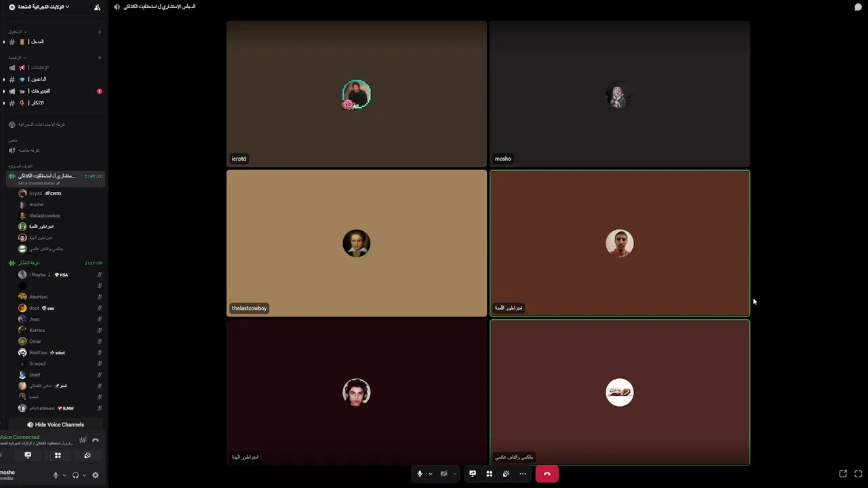Screen dimensions: 868x488
Task: Select user doot in the voice list
Action: pyautogui.click(x=60, y=308)
